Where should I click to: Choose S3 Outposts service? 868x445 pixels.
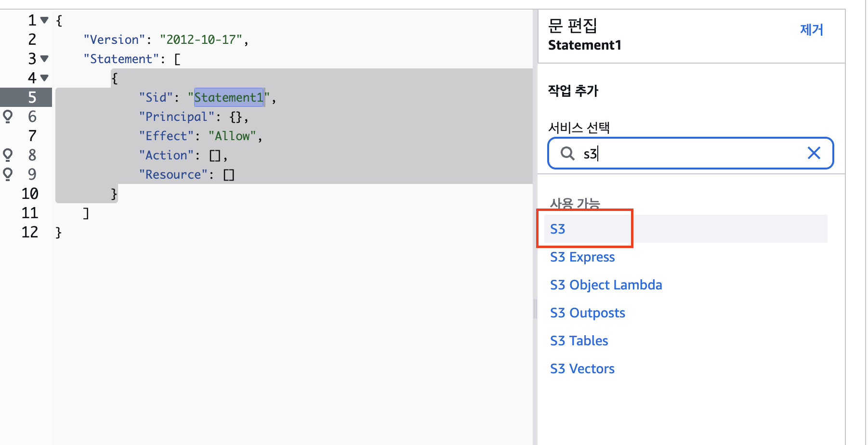[587, 313]
